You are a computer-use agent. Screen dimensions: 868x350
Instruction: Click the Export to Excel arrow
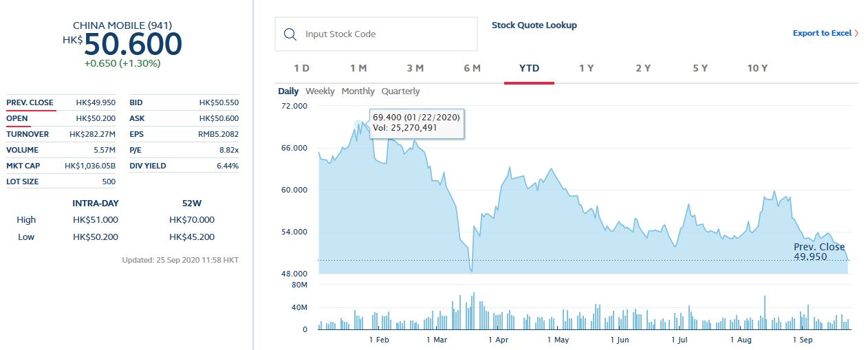click(x=857, y=33)
